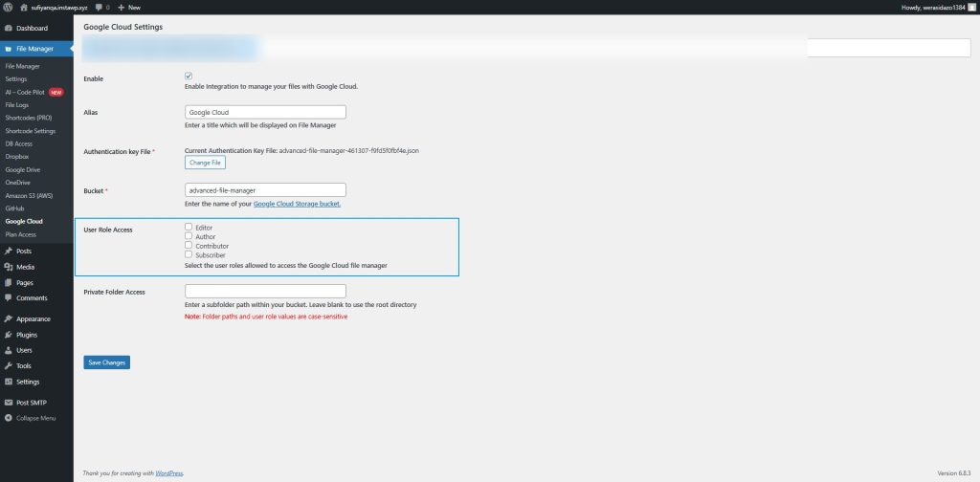980x482 pixels.
Task: Go to the Dropbox settings page
Action: click(x=17, y=156)
